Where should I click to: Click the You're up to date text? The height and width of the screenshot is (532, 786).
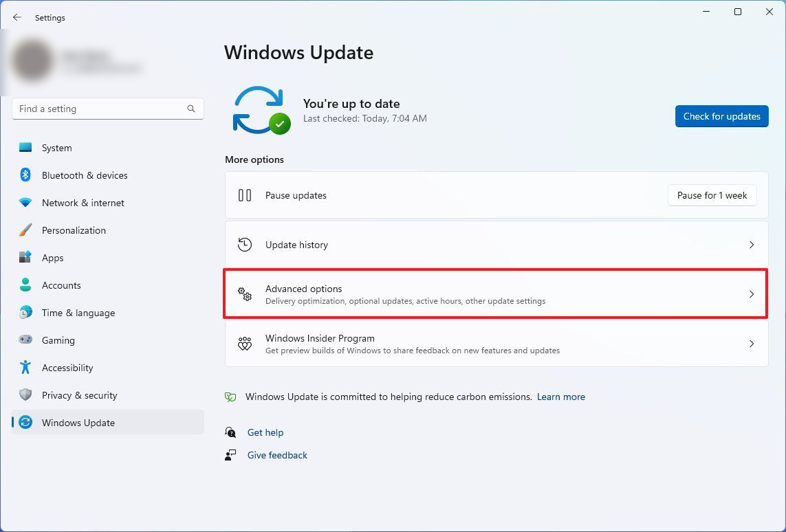[x=351, y=104]
